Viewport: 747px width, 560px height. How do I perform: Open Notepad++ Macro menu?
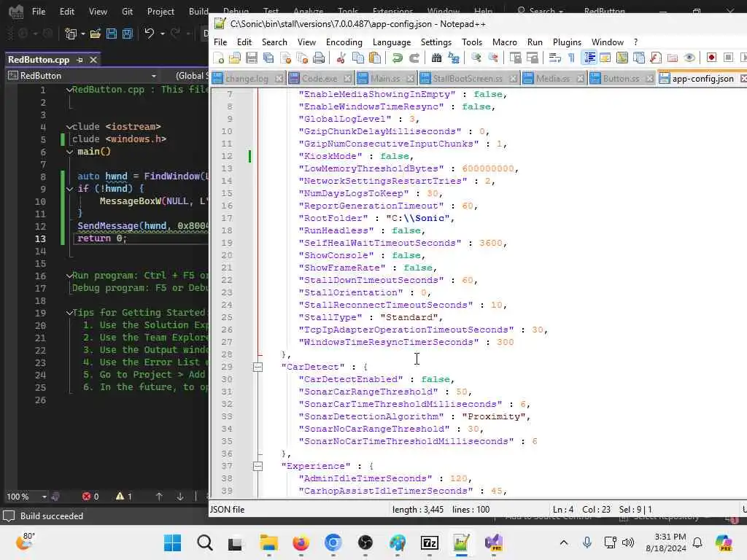point(505,42)
